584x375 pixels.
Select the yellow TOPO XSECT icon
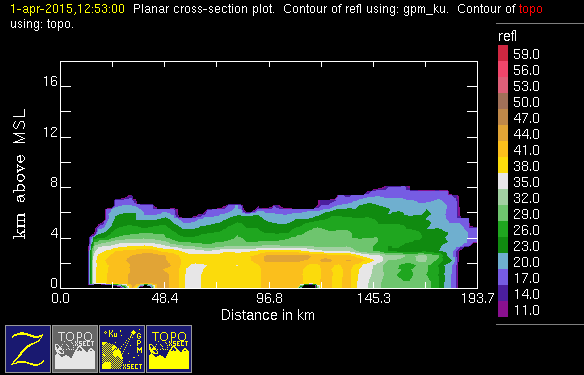tap(169, 349)
